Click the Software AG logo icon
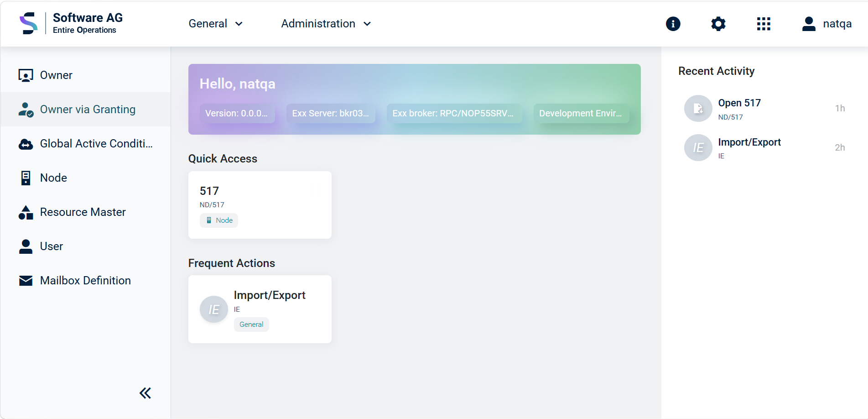 click(28, 23)
